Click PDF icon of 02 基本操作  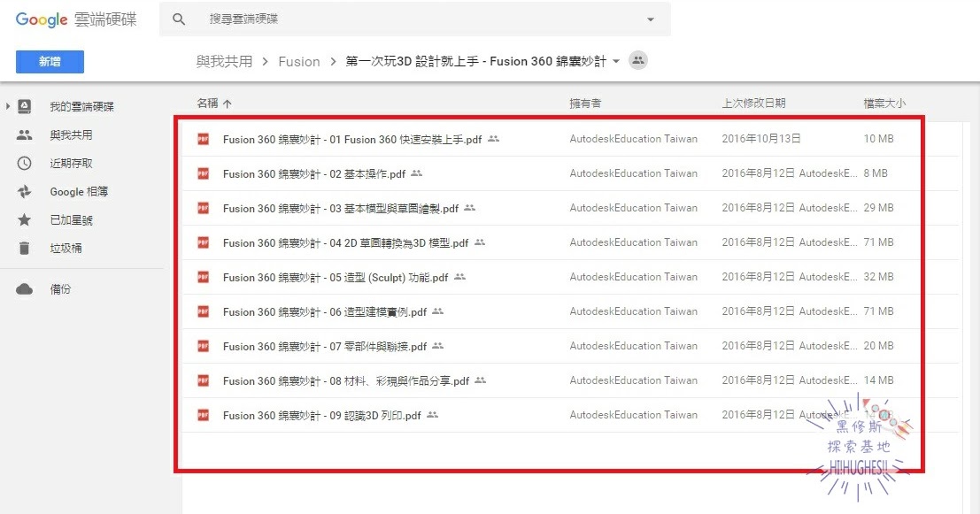pos(203,173)
